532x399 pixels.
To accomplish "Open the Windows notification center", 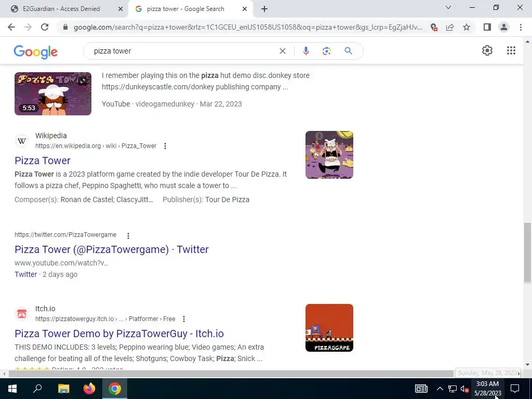I will click(515, 389).
